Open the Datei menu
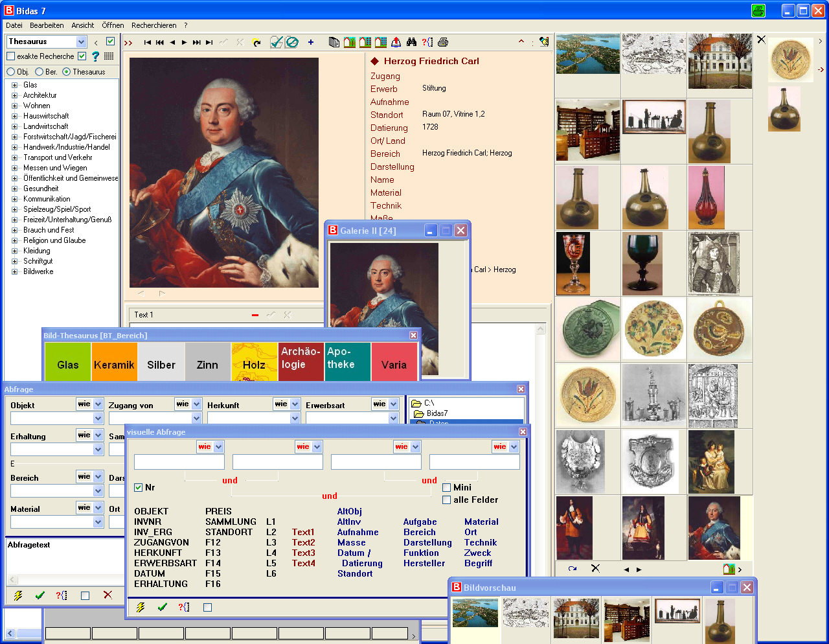Image resolution: width=829 pixels, height=644 pixels. [x=14, y=25]
